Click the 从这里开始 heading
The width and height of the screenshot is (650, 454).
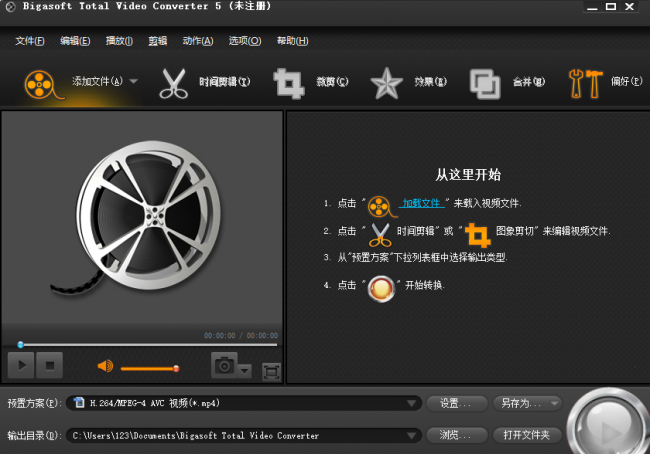pyautogui.click(x=468, y=175)
